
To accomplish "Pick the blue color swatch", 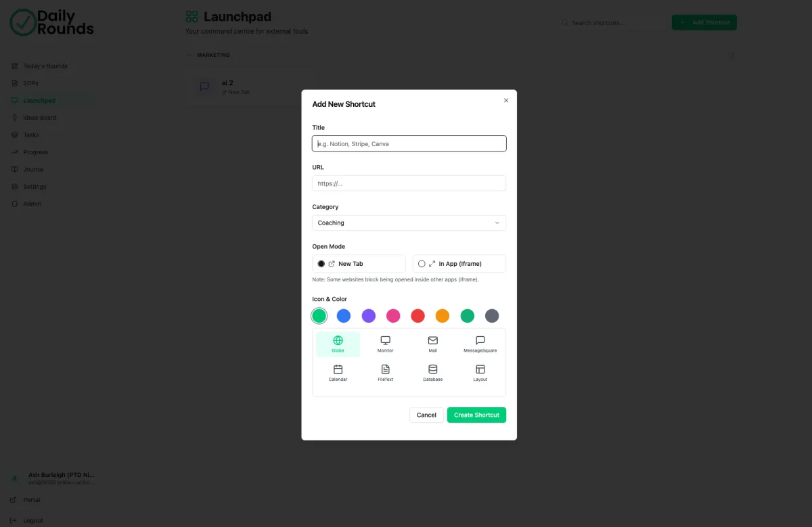I will point(344,316).
